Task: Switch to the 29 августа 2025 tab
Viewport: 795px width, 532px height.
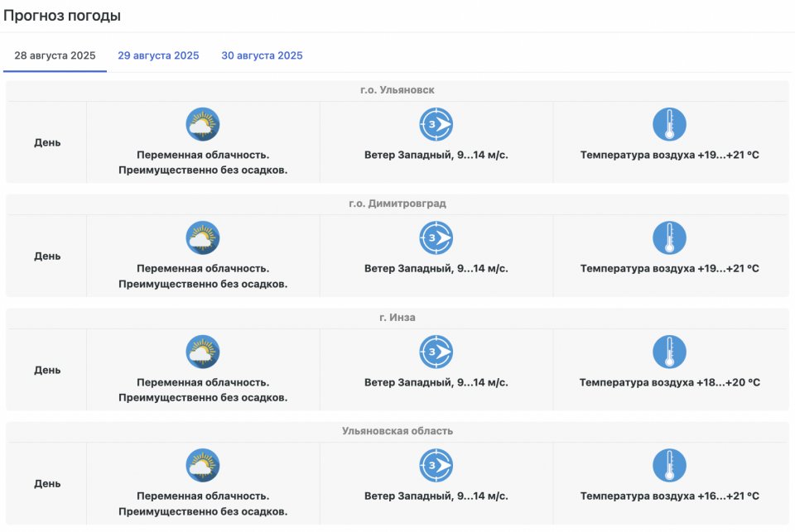Action: click(x=158, y=56)
